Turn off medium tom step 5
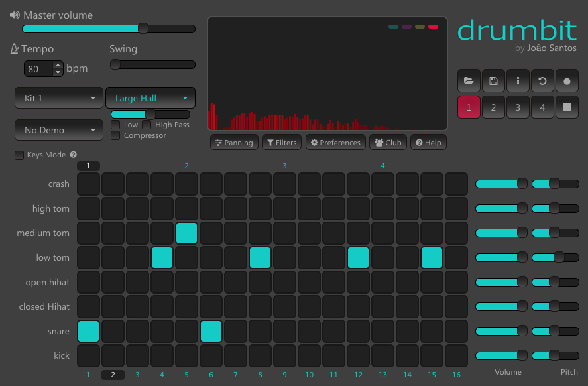The height and width of the screenshot is (386, 588). tap(186, 233)
